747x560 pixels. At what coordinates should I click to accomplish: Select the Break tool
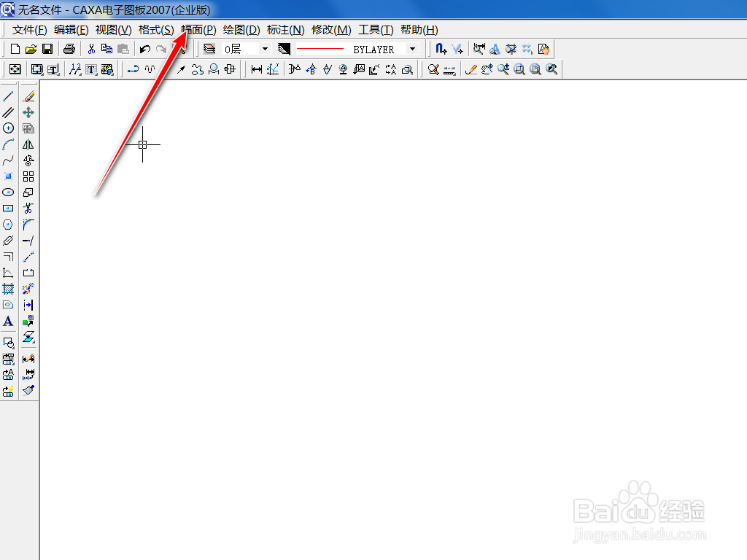tap(28, 273)
